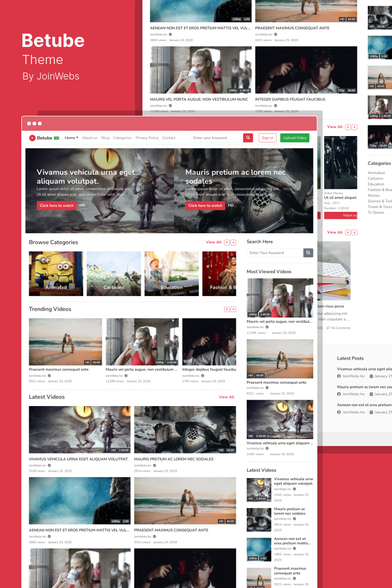Click verified badge under 'VIVAMUS VEHICULA URNA EGET ALIQUAM VOLUTPAT.'

tap(50, 465)
